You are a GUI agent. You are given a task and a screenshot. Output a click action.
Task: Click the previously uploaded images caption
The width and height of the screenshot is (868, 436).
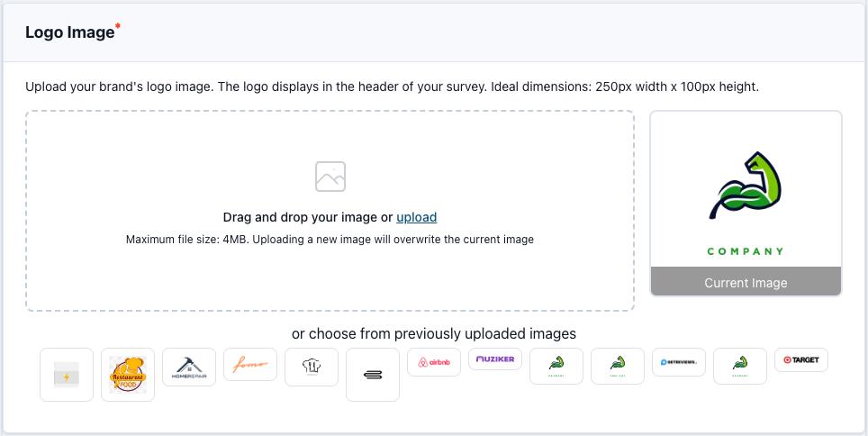point(434,333)
